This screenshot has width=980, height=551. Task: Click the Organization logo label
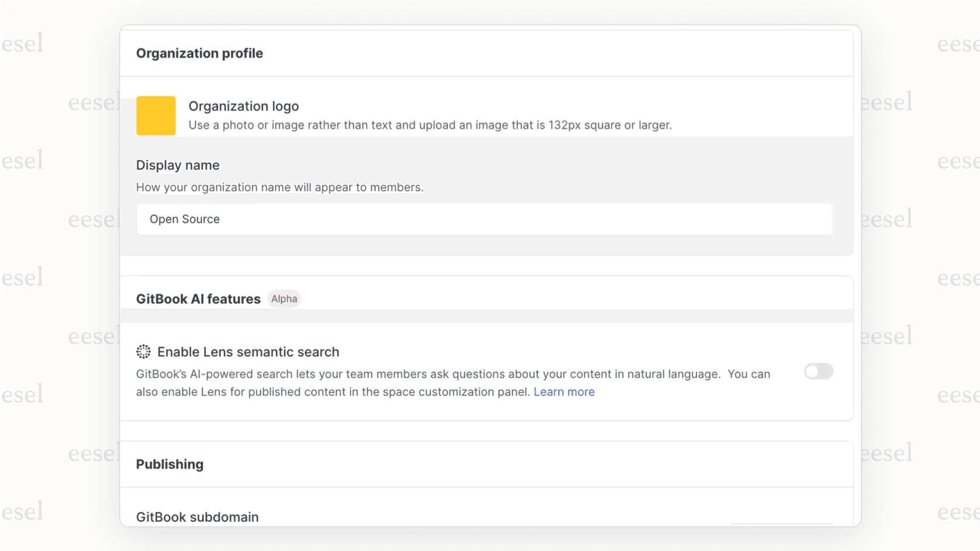(x=243, y=106)
